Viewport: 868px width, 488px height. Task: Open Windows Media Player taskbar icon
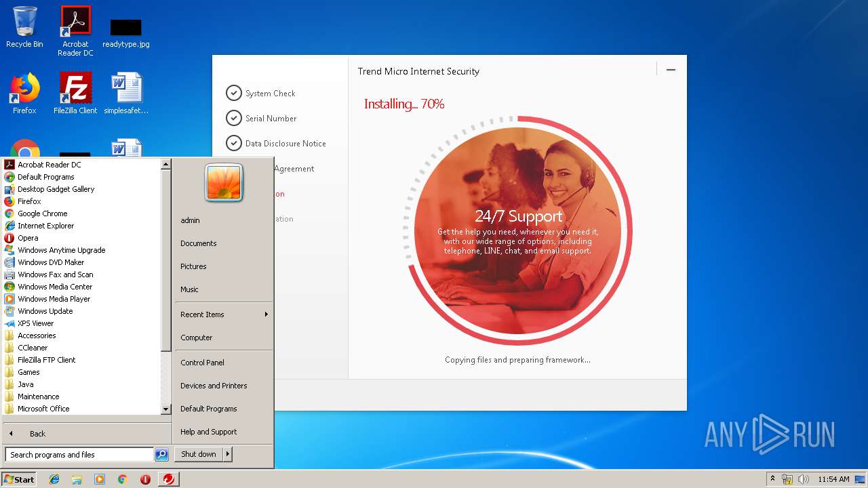pyautogui.click(x=100, y=479)
